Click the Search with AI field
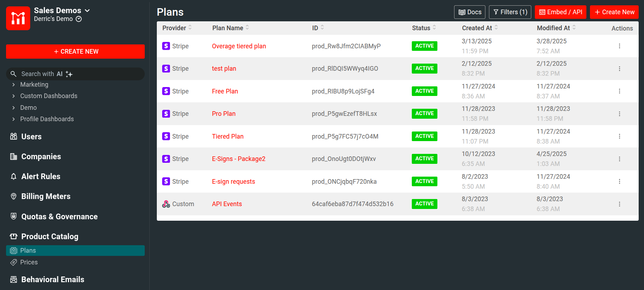The width and height of the screenshot is (644, 290). coord(75,74)
